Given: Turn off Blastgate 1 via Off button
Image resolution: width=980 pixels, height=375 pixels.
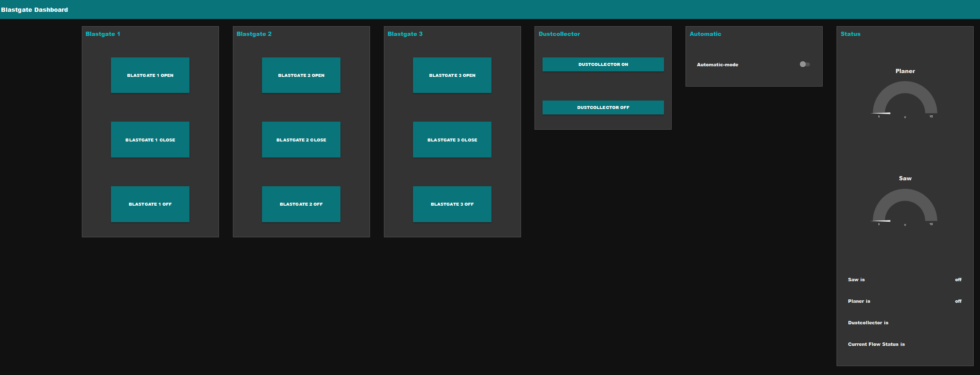Looking at the screenshot, I should [x=150, y=204].
